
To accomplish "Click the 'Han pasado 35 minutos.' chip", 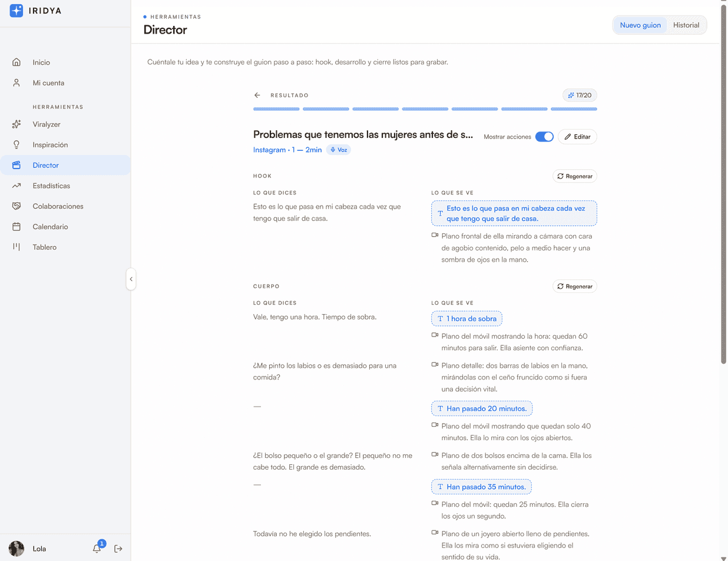I will point(482,487).
